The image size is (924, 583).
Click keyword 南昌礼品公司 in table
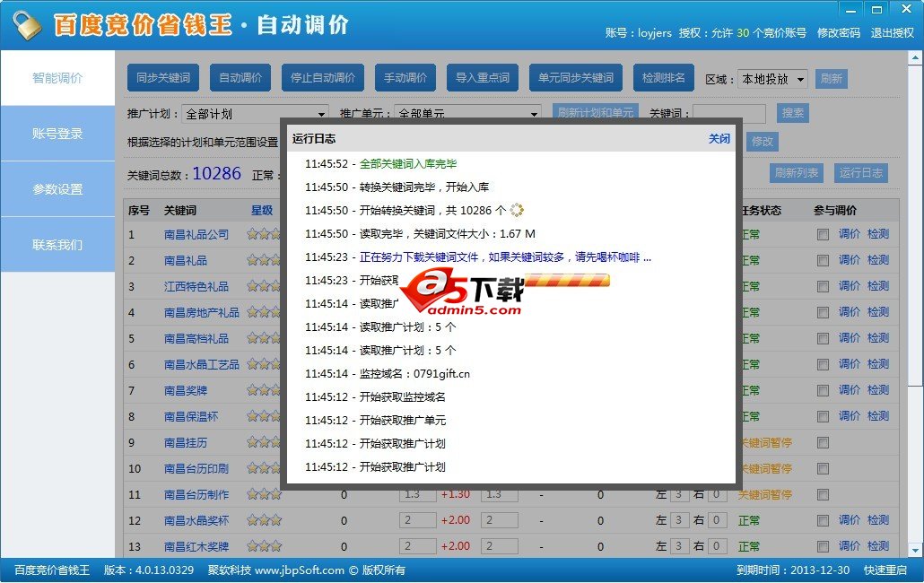pos(196,234)
